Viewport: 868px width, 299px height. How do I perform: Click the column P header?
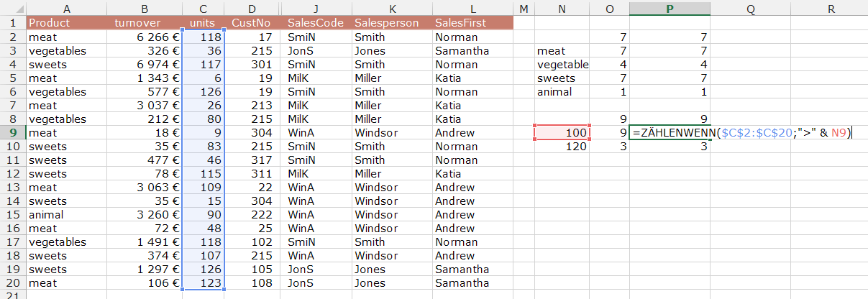pos(670,9)
